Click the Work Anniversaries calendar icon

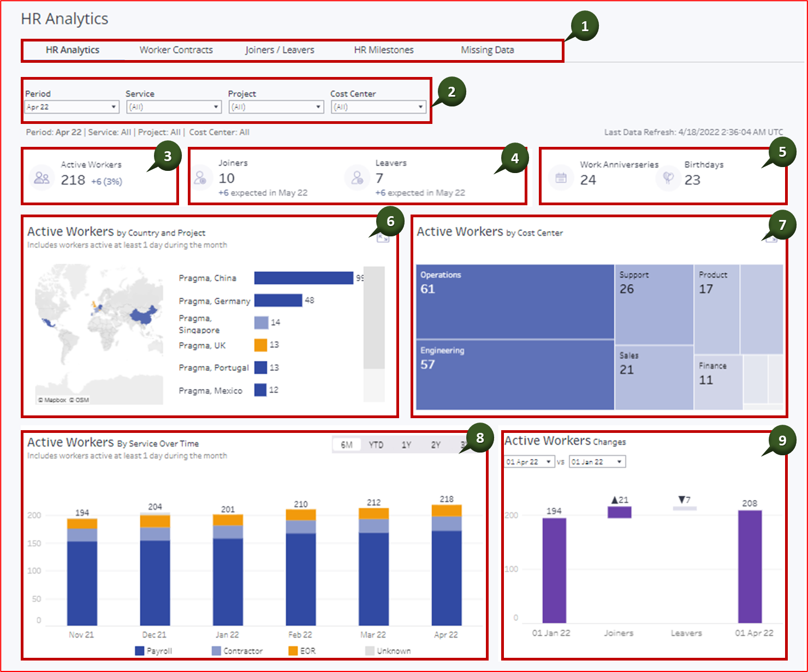tap(560, 177)
